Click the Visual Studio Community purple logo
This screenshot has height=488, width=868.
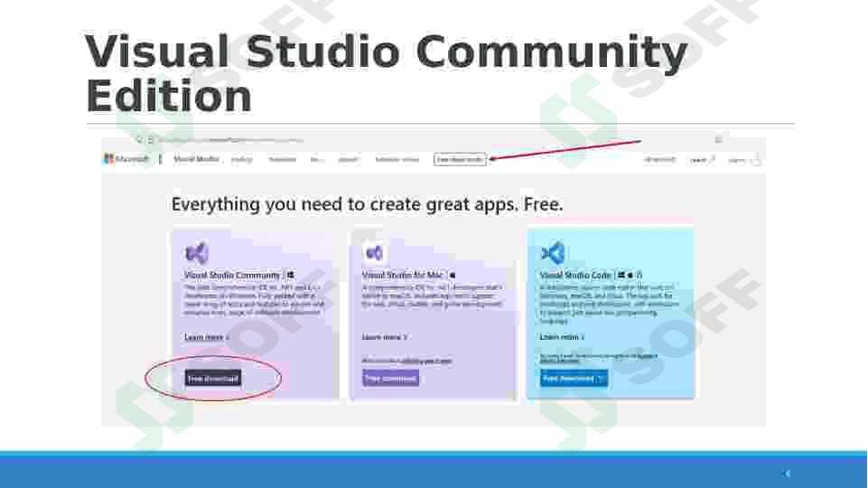click(197, 253)
